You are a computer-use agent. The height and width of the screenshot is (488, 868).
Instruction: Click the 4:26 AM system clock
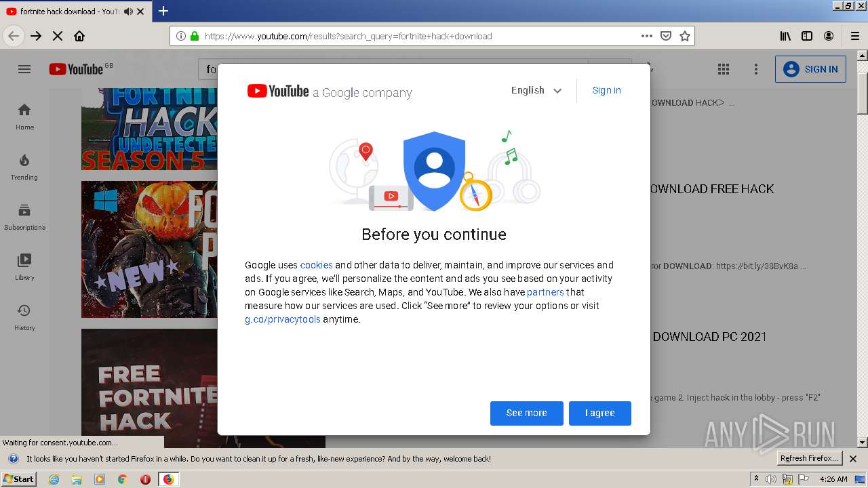(x=833, y=479)
